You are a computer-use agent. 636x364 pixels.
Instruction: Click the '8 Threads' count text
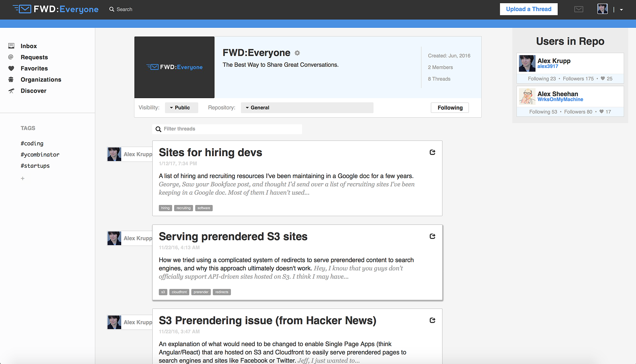[x=439, y=79]
